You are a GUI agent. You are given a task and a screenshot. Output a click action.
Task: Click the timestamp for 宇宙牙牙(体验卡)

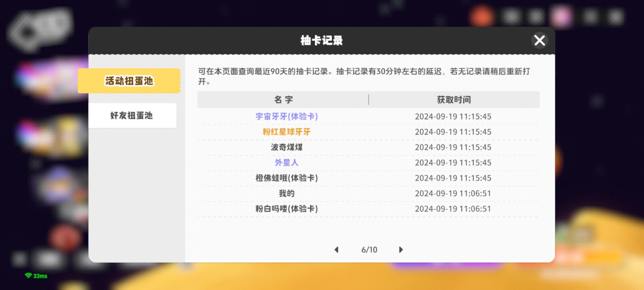point(453,117)
